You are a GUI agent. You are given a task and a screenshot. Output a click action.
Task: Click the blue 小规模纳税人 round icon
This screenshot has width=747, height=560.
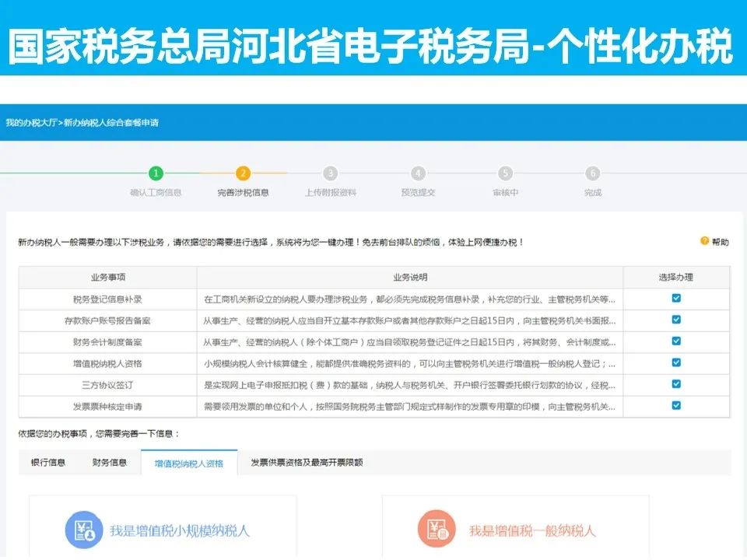pos(84,530)
